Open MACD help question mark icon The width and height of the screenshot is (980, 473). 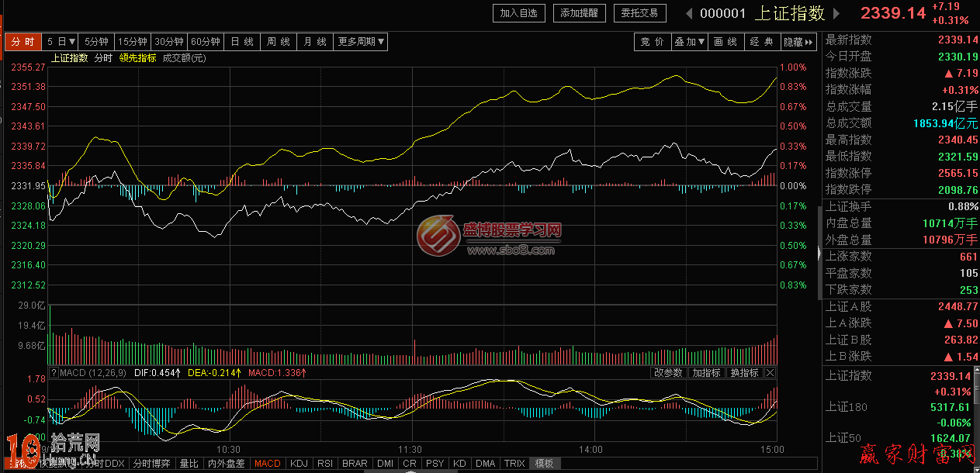54,373
